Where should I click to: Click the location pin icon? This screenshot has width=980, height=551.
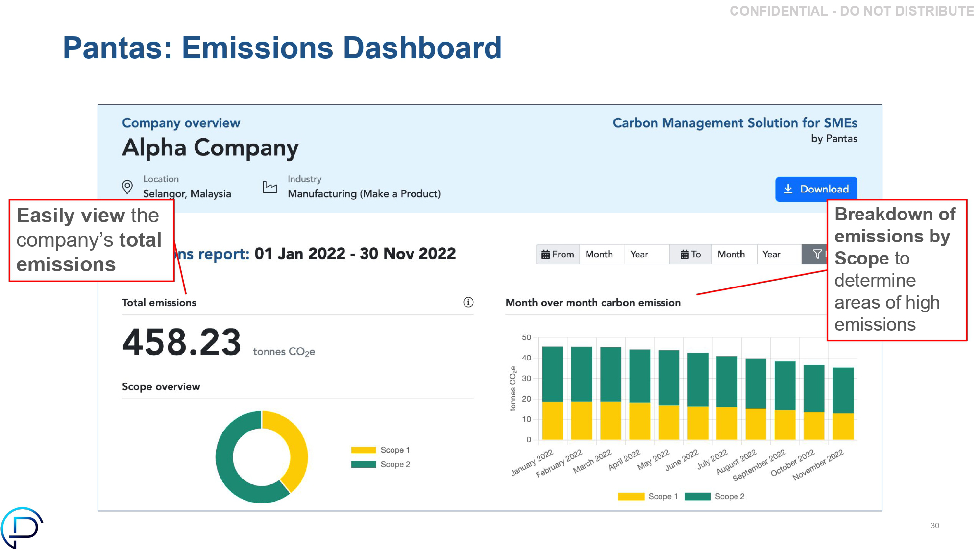click(127, 187)
